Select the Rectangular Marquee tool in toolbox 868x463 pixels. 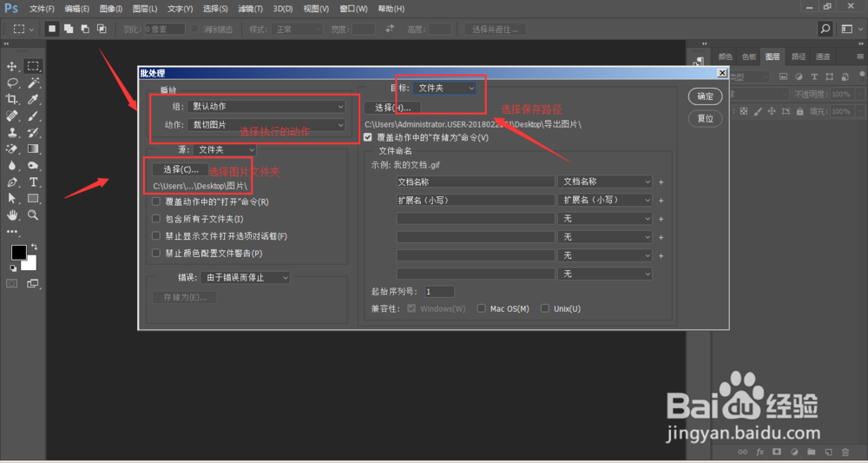[33, 67]
